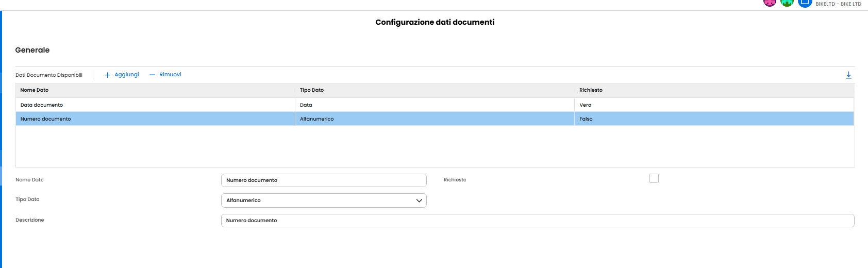This screenshot has height=268, width=868.
Task: Click the plus icon beside Aggiungi
Action: point(107,75)
